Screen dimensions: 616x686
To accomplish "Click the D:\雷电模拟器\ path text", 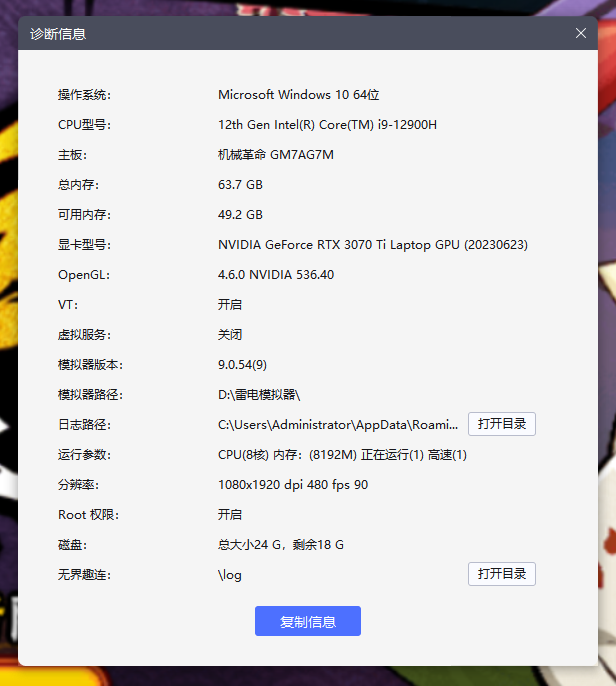I will pos(259,395).
